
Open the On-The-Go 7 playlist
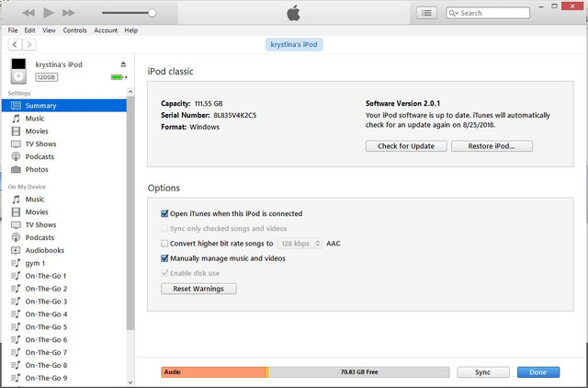tap(64, 352)
